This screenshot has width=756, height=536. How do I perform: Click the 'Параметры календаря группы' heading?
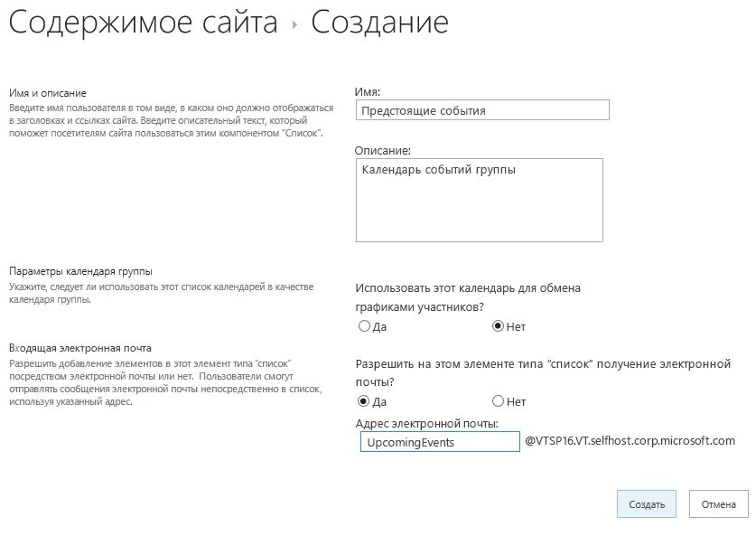click(80, 271)
